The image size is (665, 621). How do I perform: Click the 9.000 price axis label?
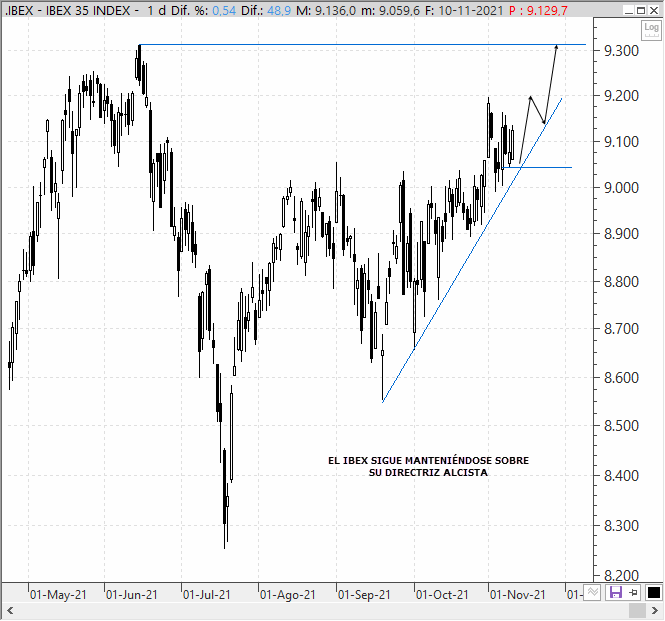click(x=621, y=187)
